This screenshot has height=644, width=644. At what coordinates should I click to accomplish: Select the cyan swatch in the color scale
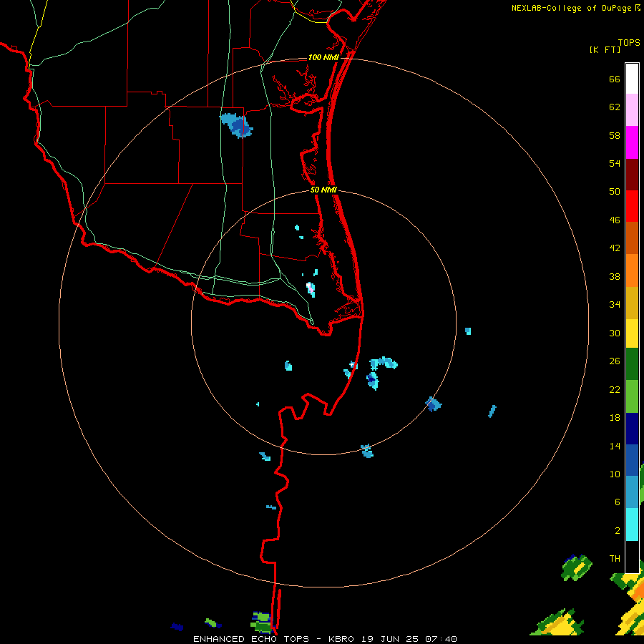click(632, 525)
